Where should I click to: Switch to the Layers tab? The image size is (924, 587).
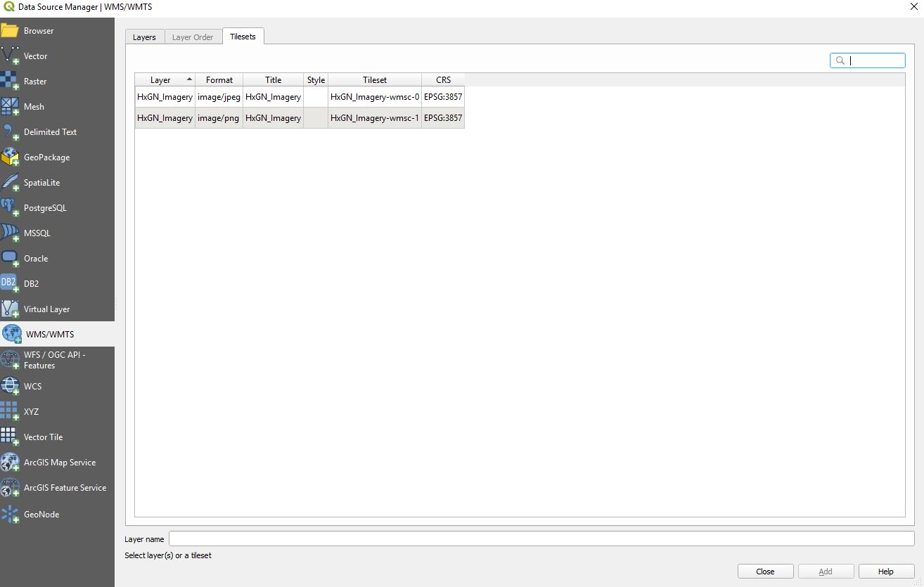144,37
